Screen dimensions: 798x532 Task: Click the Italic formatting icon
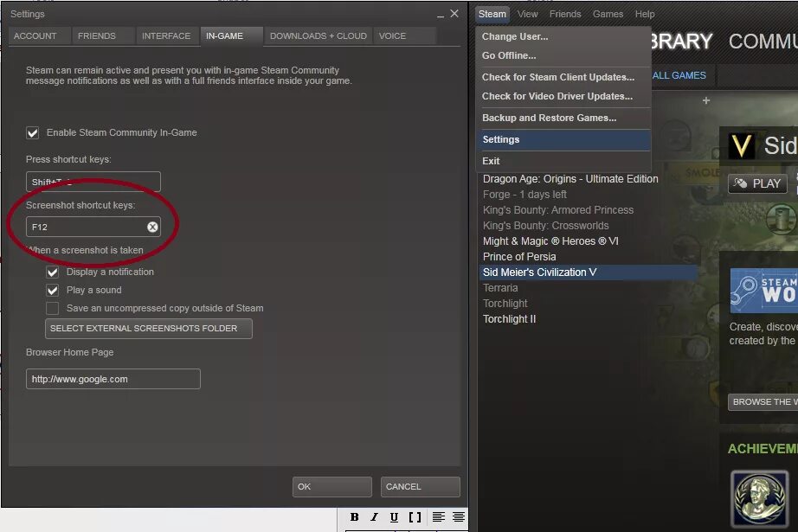(374, 516)
